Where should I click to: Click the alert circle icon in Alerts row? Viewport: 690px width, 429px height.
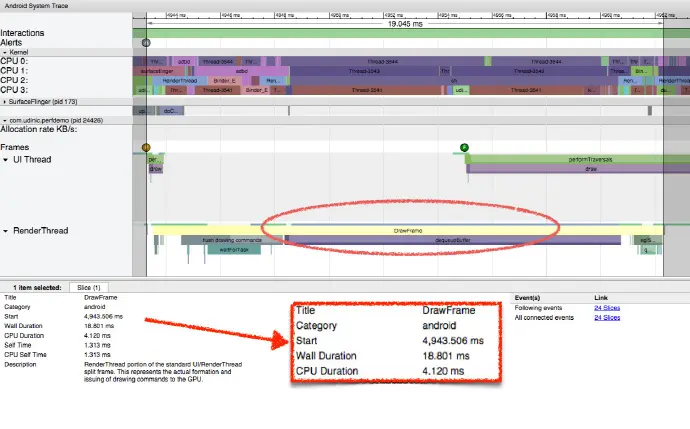tap(146, 43)
